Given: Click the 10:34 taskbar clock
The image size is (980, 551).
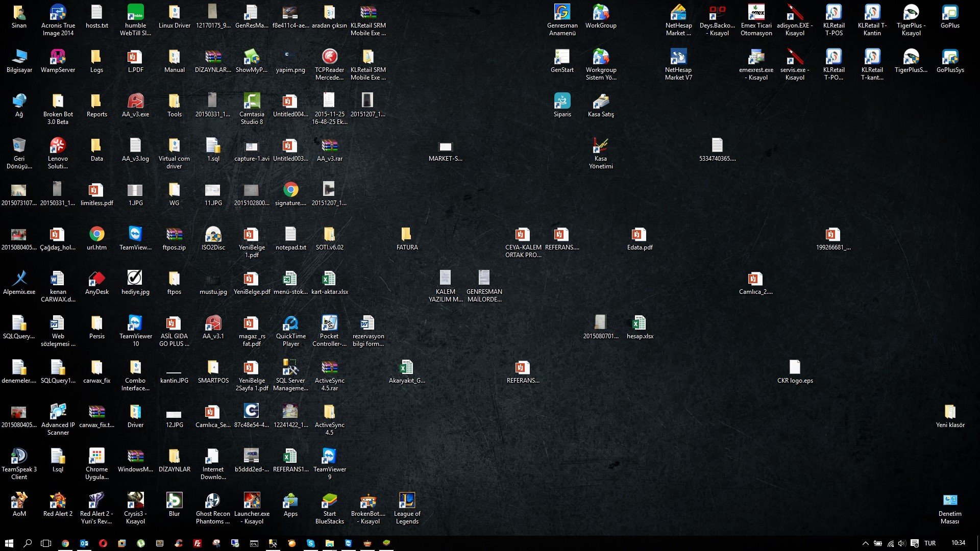Looking at the screenshot, I should [958, 543].
